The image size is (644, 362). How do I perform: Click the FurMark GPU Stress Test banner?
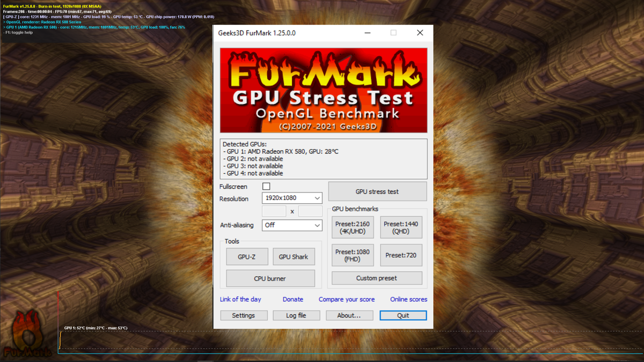[x=324, y=90]
